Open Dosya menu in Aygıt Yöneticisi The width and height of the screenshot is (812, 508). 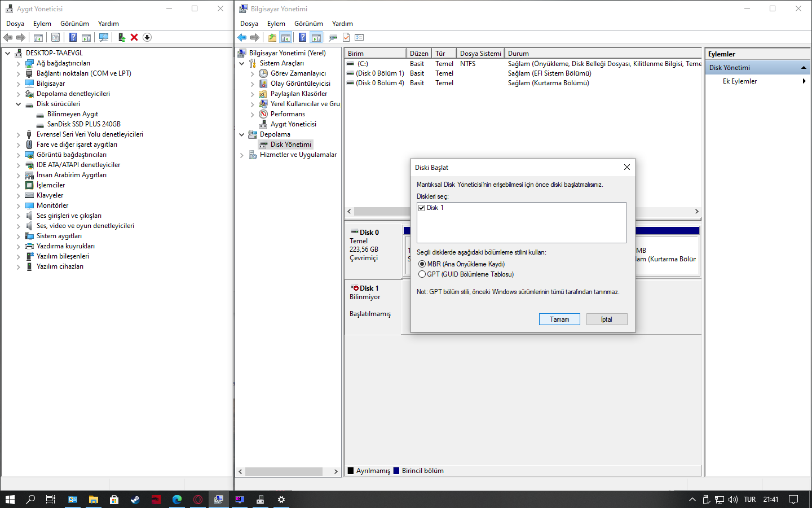coord(15,24)
